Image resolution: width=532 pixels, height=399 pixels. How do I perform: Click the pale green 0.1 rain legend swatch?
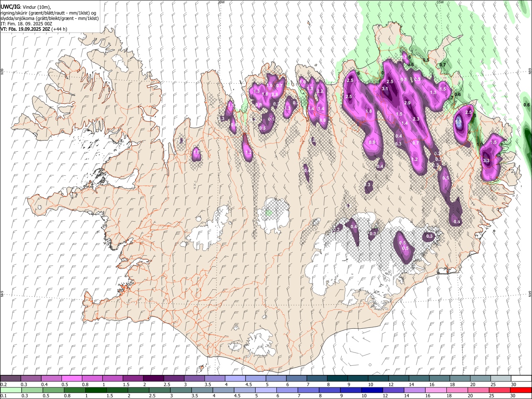(11, 390)
